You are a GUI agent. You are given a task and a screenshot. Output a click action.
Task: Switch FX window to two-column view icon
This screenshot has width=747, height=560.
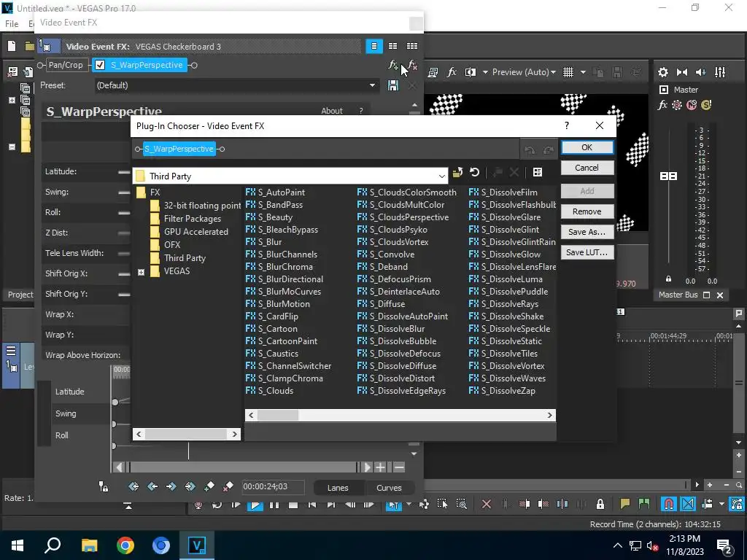point(393,46)
